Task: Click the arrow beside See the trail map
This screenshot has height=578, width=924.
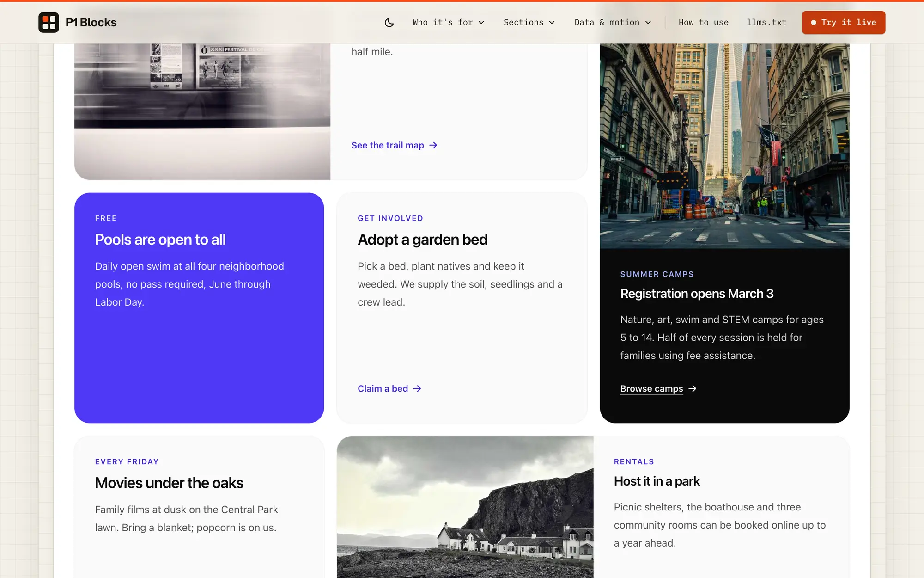Action: (433, 145)
